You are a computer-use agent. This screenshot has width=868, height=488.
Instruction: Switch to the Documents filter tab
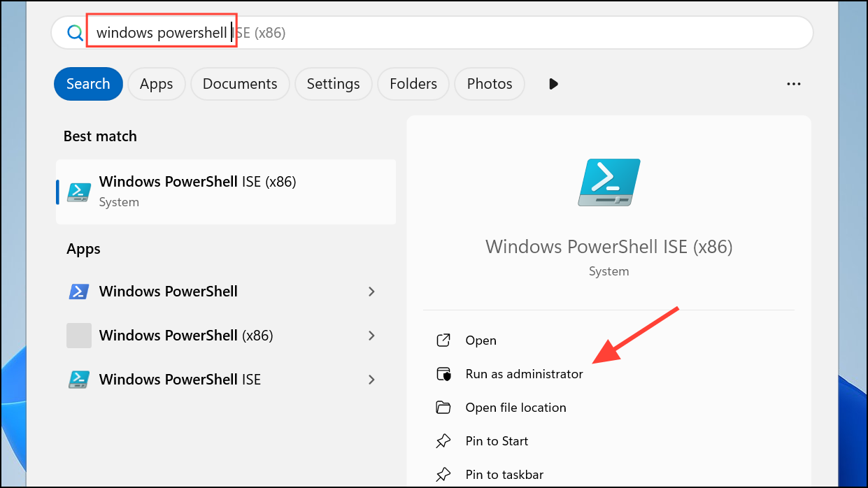[240, 84]
